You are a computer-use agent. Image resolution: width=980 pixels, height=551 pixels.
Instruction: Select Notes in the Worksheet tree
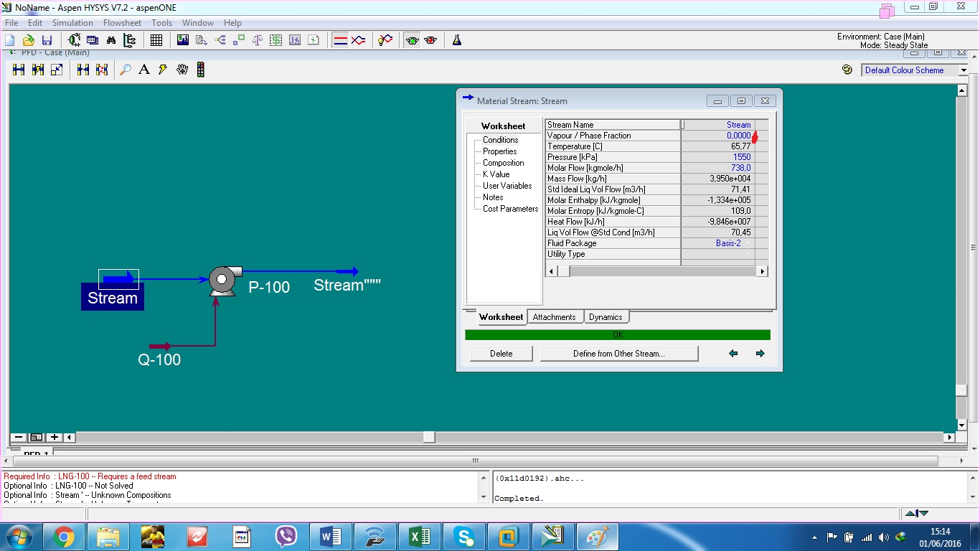click(493, 197)
